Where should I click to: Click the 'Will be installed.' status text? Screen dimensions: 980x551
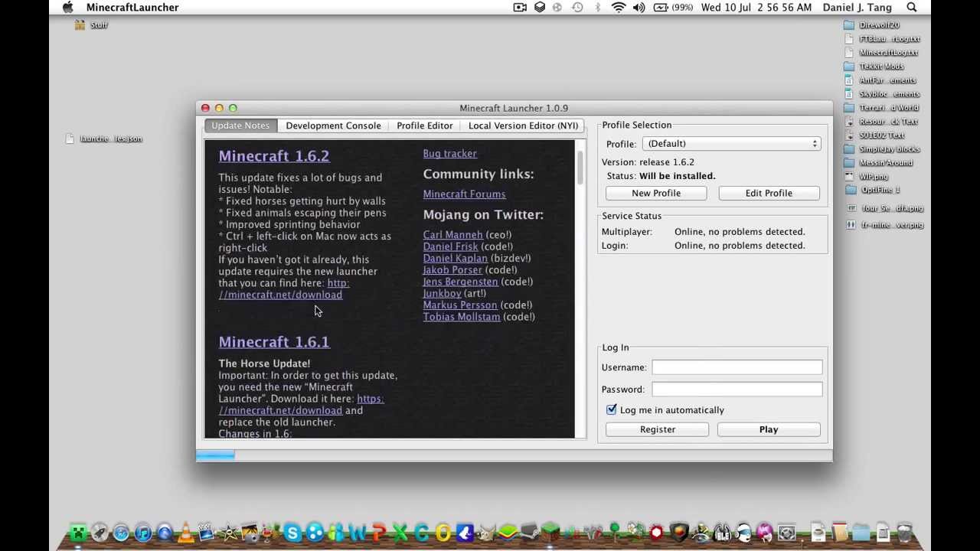tap(677, 176)
